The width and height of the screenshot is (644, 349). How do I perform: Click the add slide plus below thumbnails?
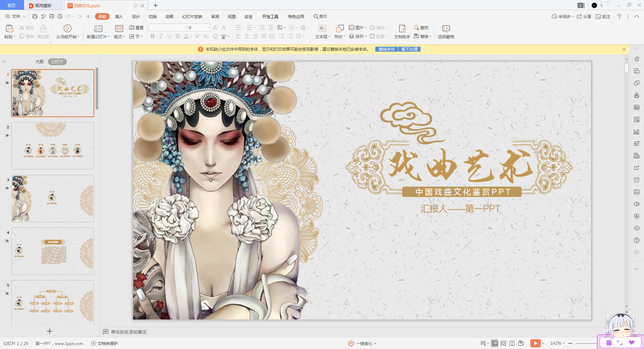click(x=50, y=331)
